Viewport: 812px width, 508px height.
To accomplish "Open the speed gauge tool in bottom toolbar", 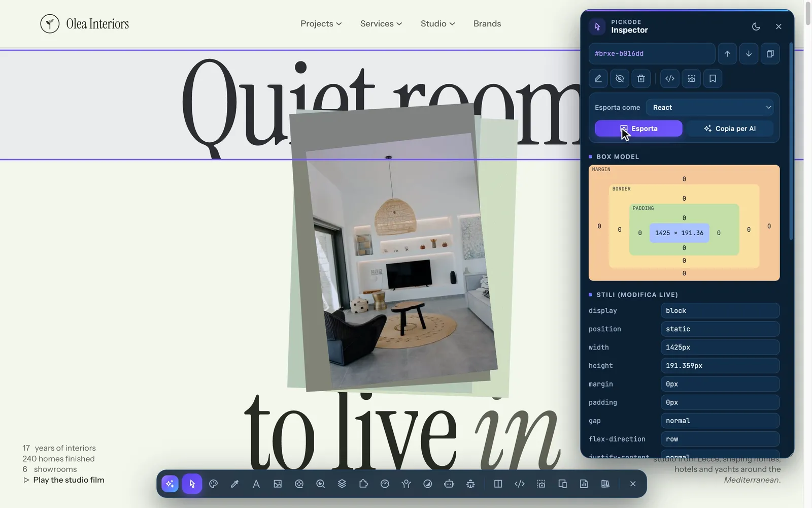I will pyautogui.click(x=385, y=484).
